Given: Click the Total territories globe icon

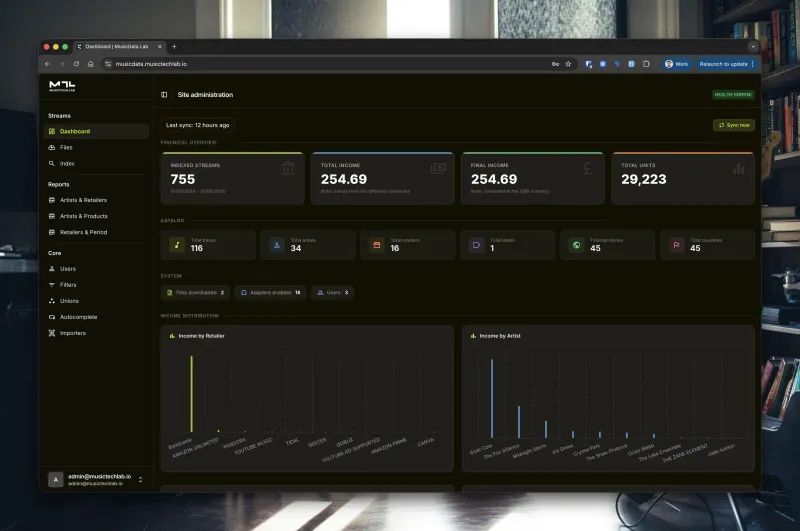Looking at the screenshot, I should (577, 245).
